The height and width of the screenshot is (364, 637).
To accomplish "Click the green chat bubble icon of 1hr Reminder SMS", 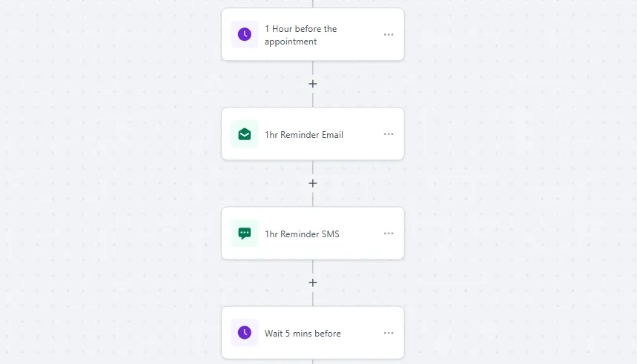I will point(245,234).
